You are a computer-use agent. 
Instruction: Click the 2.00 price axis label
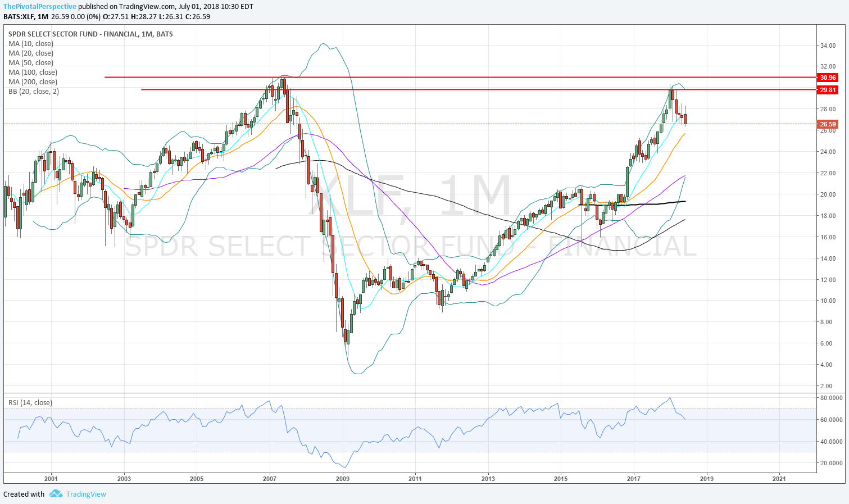pos(826,386)
